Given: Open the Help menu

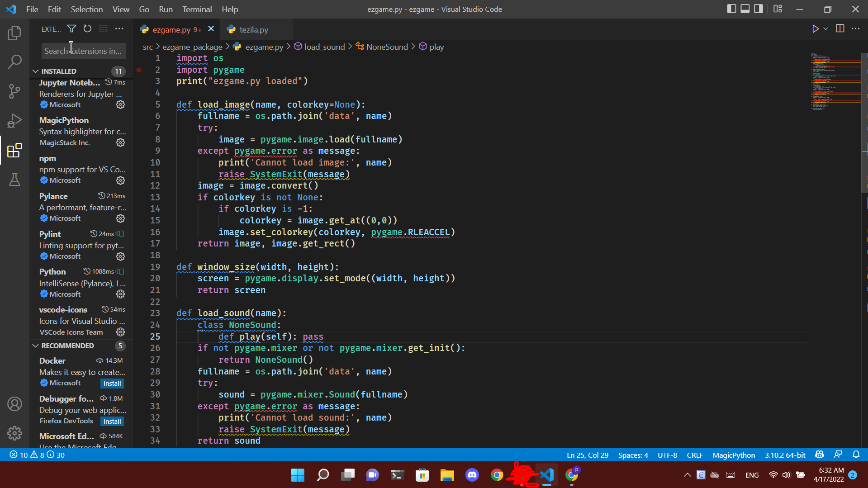Looking at the screenshot, I should (230, 9).
